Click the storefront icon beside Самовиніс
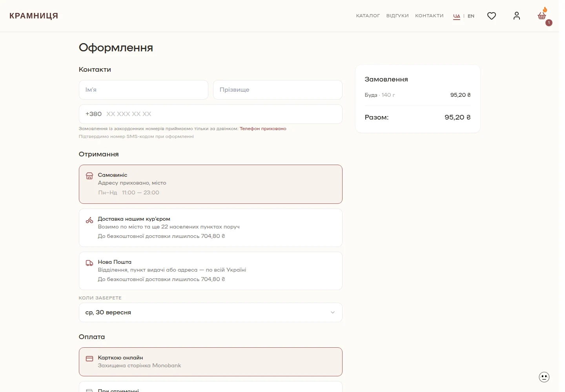 (x=89, y=176)
